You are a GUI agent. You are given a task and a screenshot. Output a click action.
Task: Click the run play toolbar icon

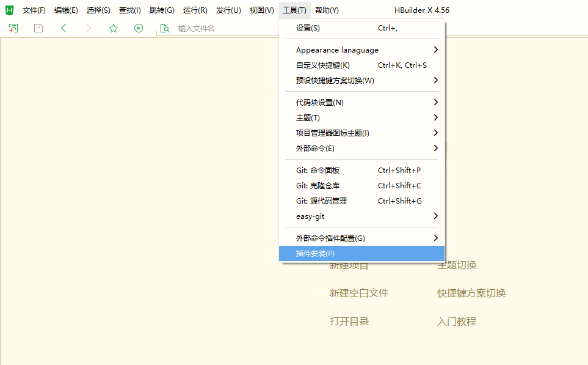coord(139,28)
